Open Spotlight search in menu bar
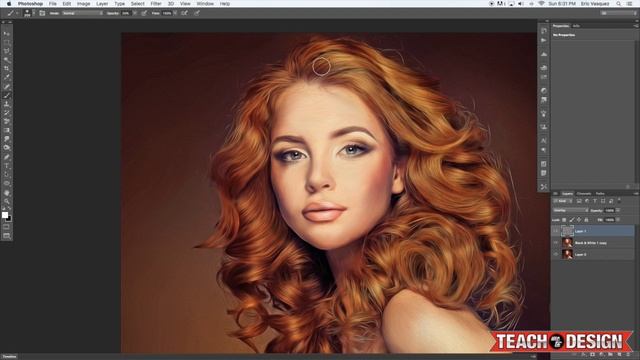The height and width of the screenshot is (360, 640). pyautogui.click(x=619, y=4)
